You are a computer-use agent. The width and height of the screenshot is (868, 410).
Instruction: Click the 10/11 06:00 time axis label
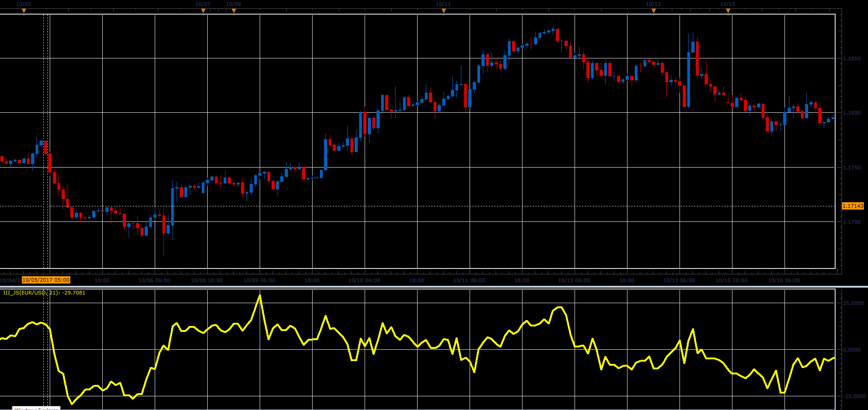[x=469, y=280]
